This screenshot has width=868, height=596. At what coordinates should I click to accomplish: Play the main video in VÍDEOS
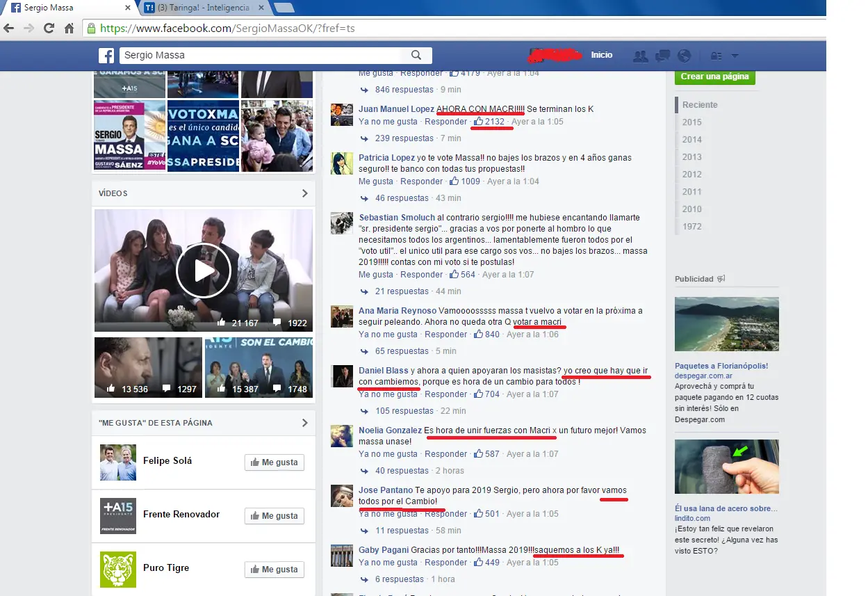click(204, 271)
